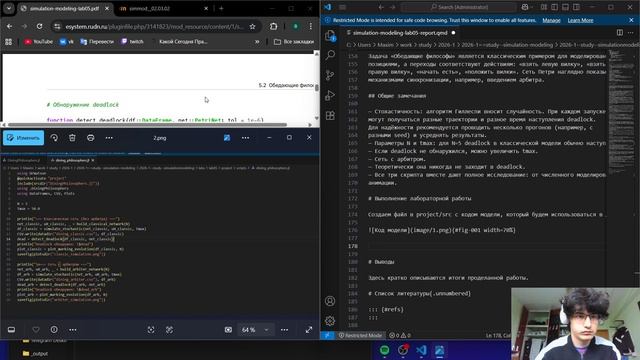Click the VS Code search command center field
This screenshot has height=360, width=640.
pos(459,7)
